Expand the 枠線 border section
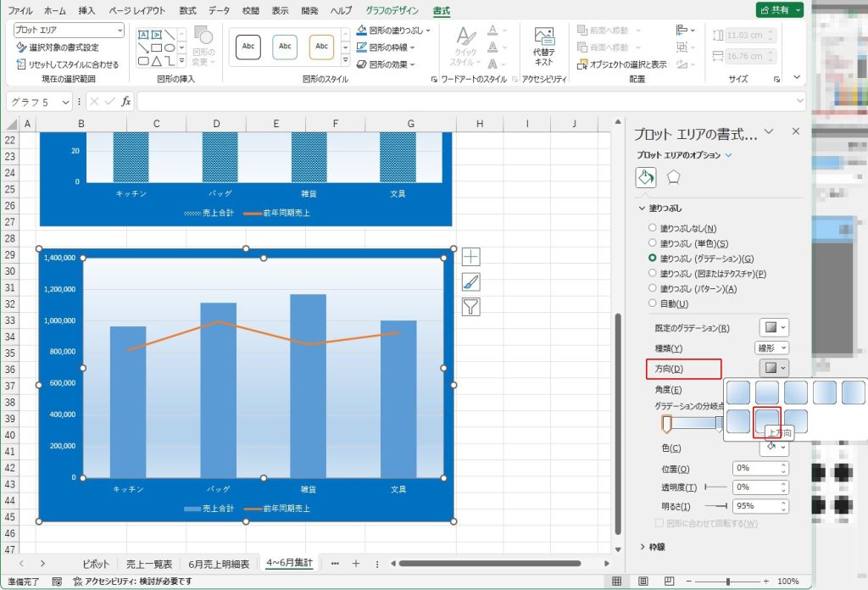 point(652,547)
